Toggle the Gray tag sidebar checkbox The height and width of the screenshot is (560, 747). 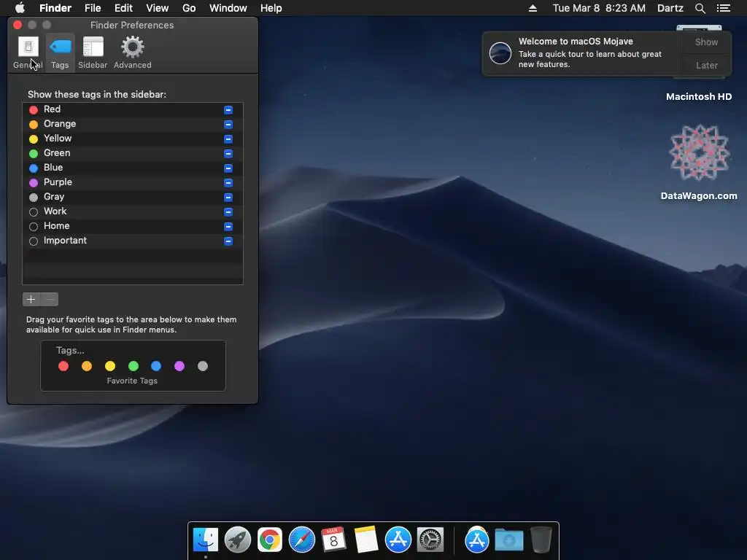pyautogui.click(x=228, y=197)
